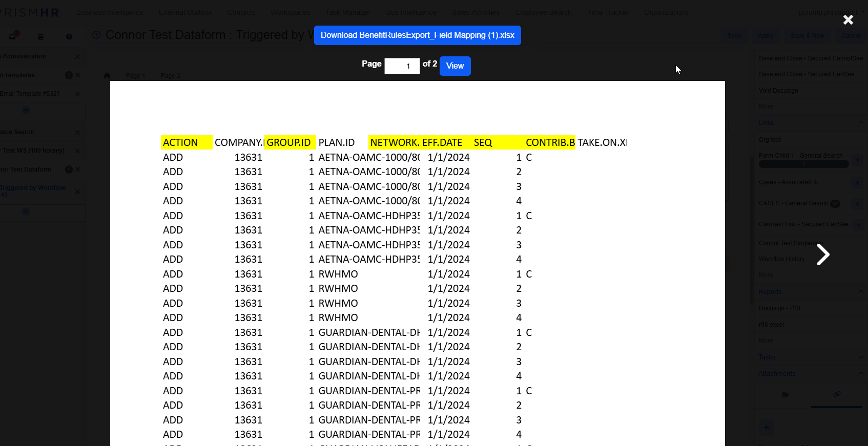The height and width of the screenshot is (446, 868).
Task: Close the Templates sidebar item
Action: point(78,75)
